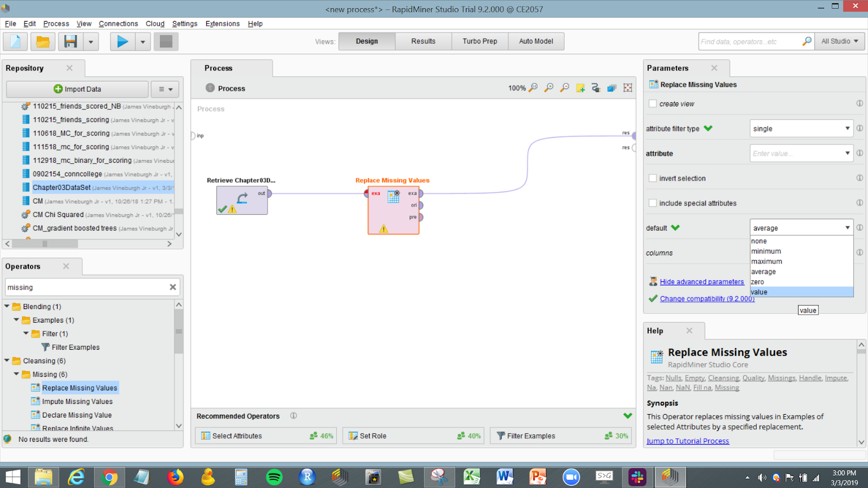Auto-wire the process connections
This screenshot has width=868, height=488.
pos(596,88)
